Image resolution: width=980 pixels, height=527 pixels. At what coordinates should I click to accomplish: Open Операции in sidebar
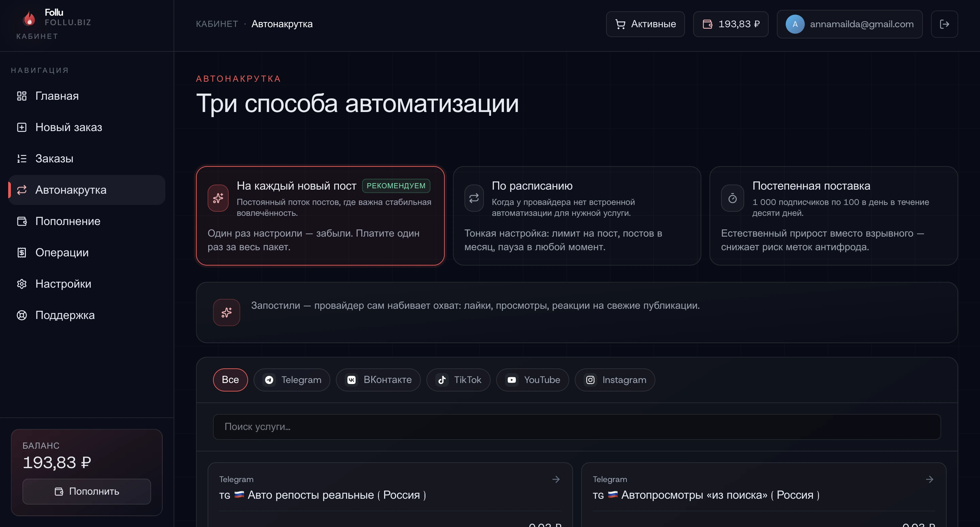(x=87, y=253)
